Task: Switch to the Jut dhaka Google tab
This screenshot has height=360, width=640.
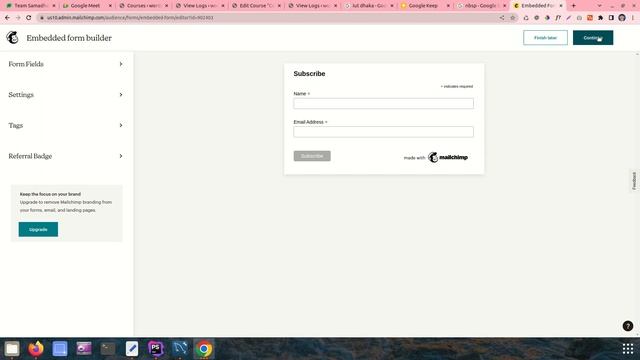Action: pyautogui.click(x=369, y=6)
